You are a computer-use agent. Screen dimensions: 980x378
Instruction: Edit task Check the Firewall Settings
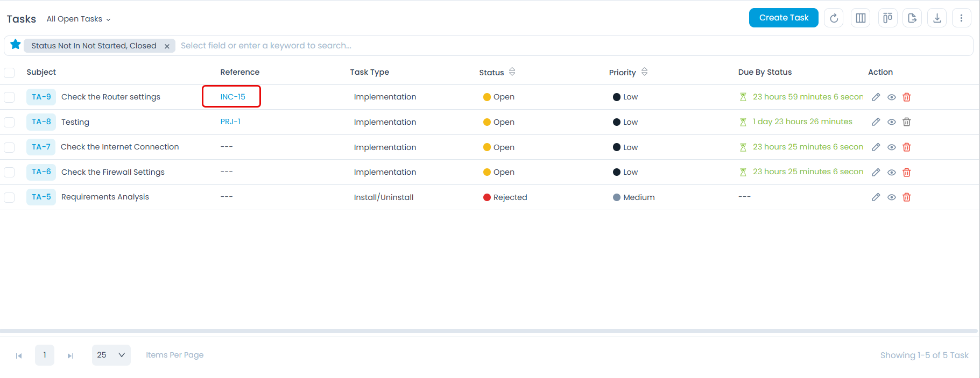876,172
